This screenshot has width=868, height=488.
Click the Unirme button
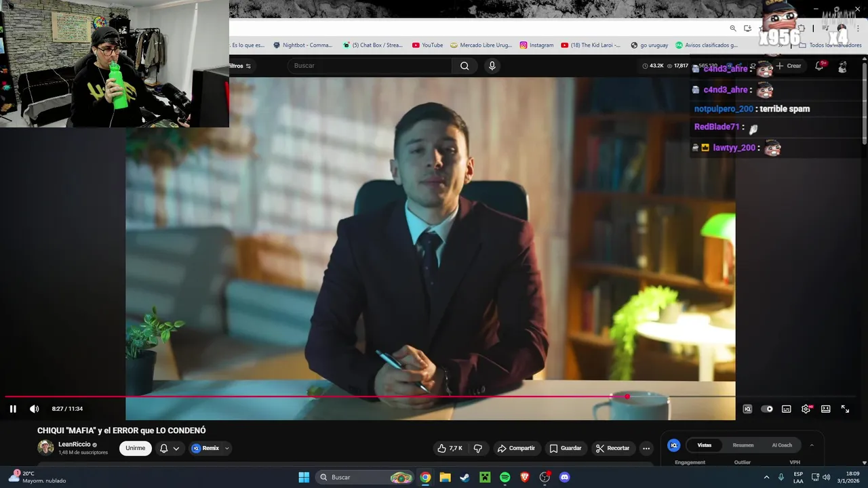[x=136, y=448]
